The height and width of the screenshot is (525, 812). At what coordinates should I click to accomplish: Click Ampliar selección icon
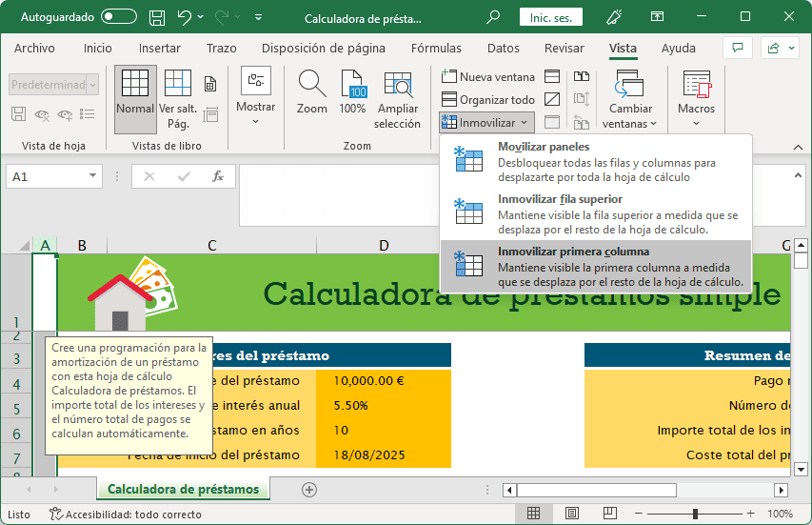coord(397,98)
